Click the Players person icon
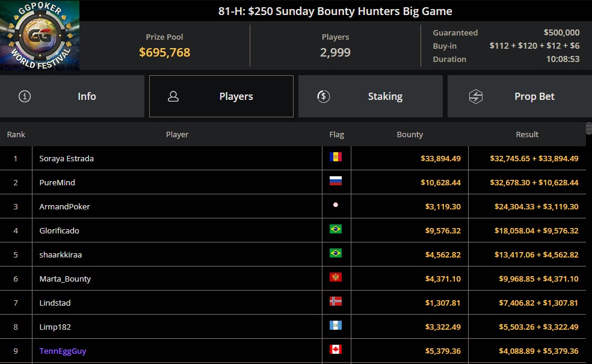The image size is (592, 364). point(173,96)
